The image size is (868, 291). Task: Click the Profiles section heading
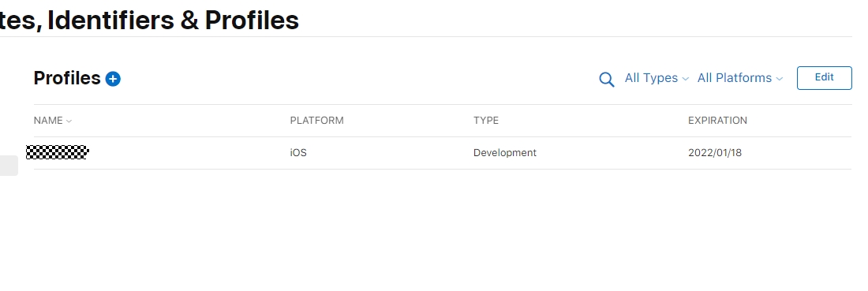[67, 78]
